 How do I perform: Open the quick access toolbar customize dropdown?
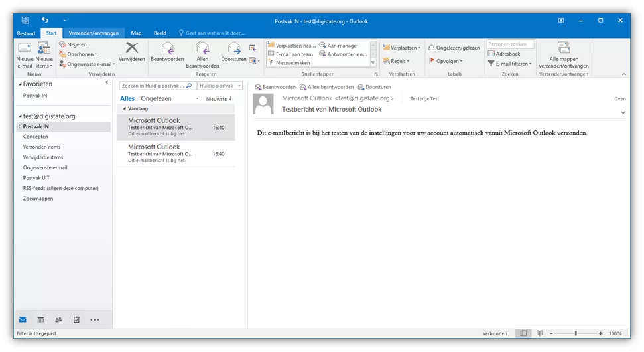(x=64, y=20)
